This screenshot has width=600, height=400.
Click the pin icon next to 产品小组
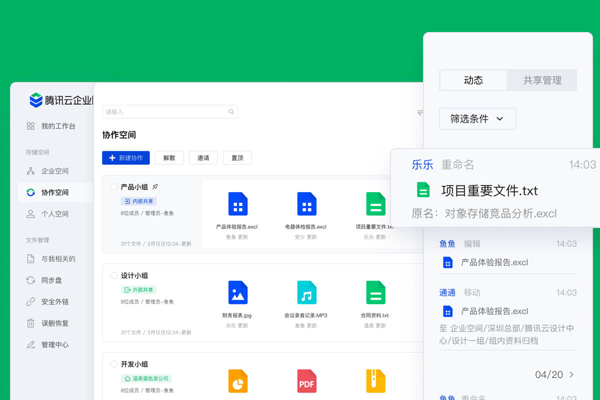(x=155, y=187)
